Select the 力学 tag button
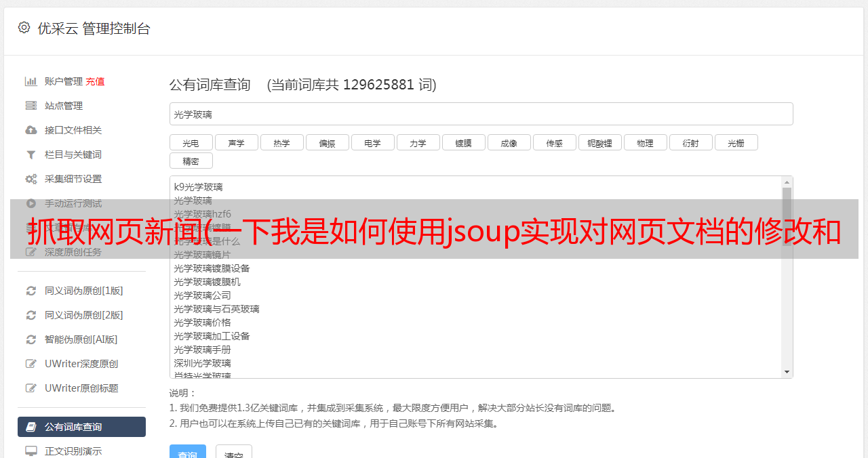Screen dimensions: 868x458 pos(418,143)
